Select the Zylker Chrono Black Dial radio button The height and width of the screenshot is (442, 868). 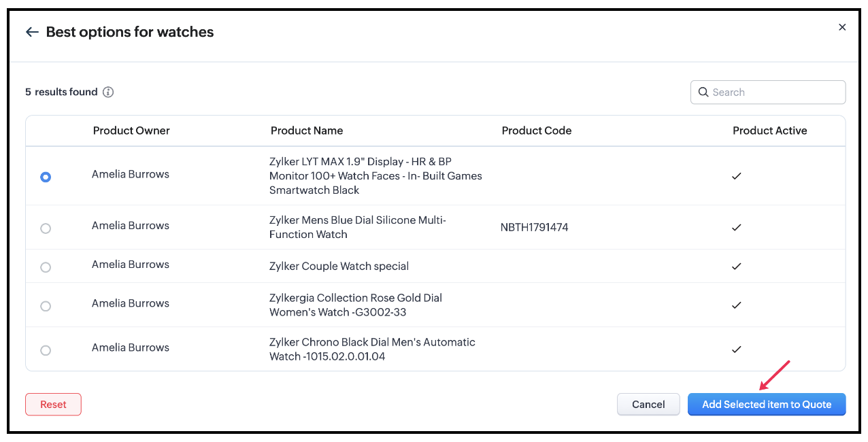(x=46, y=350)
